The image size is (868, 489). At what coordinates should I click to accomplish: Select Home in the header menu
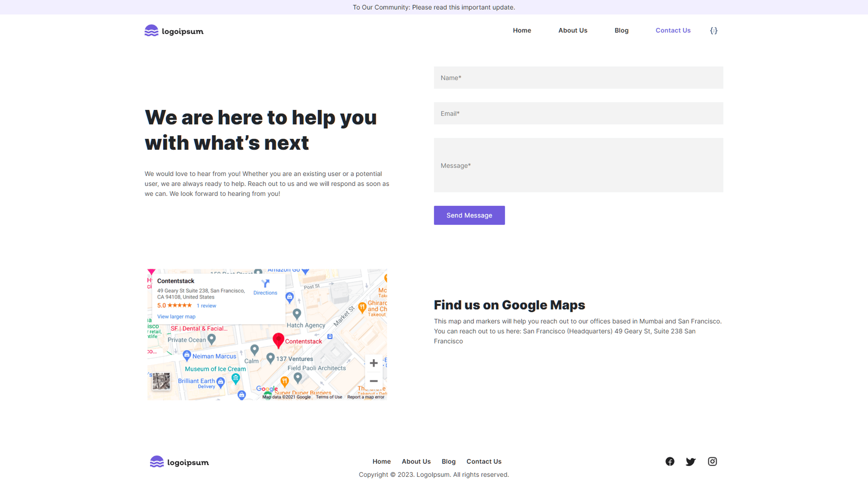[522, 30]
